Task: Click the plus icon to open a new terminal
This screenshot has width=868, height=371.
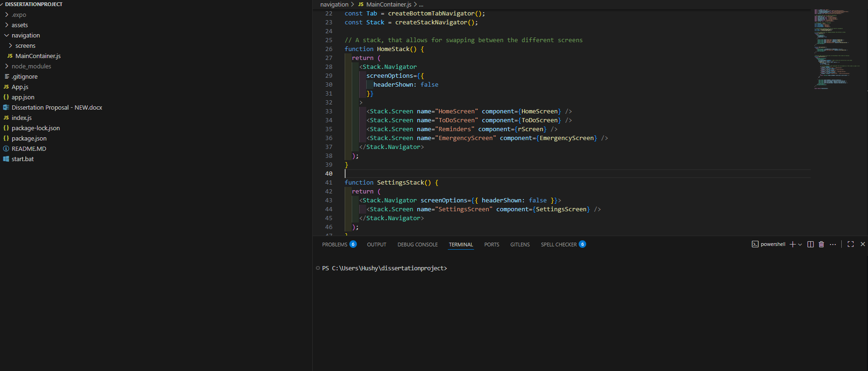Action: click(793, 245)
